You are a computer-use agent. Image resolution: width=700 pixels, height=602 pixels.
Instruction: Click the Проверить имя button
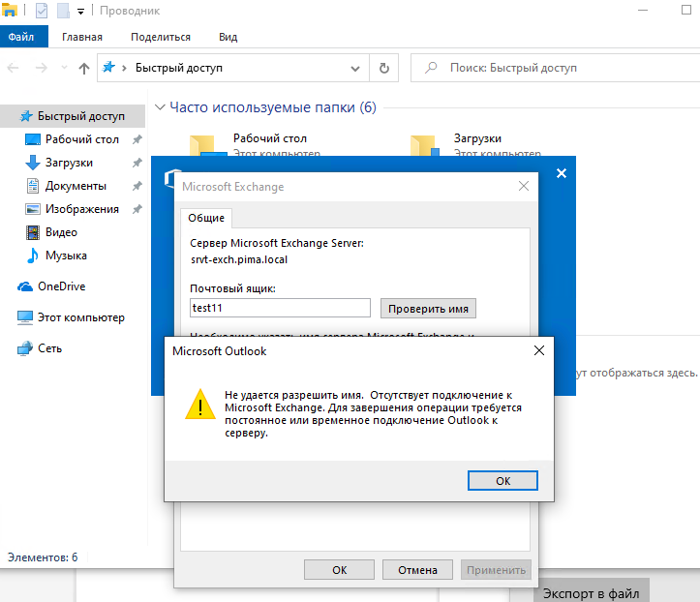(428, 309)
